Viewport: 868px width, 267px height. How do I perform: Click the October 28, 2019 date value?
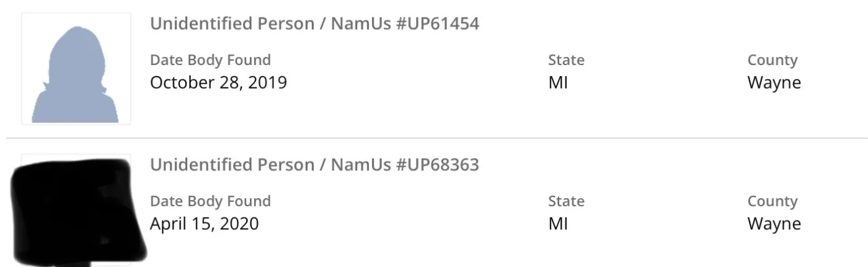218,82
